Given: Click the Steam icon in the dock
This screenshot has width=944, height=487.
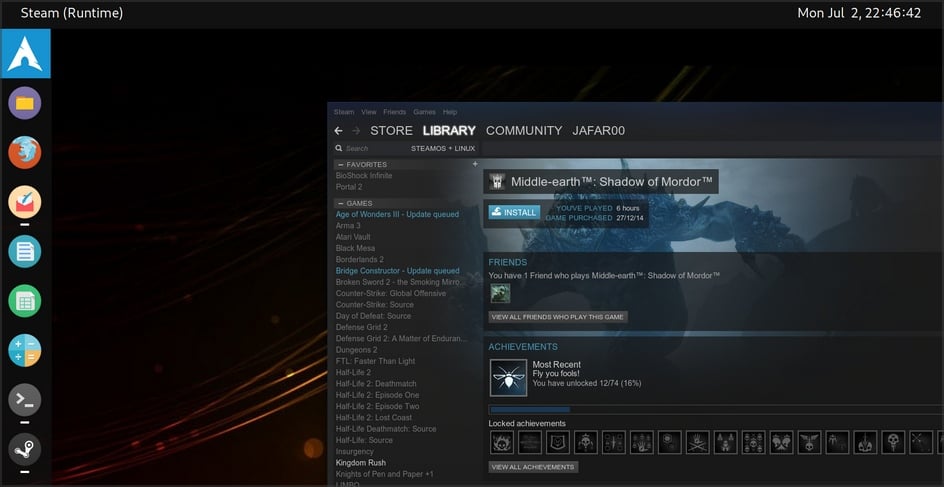Looking at the screenshot, I should click(x=25, y=449).
